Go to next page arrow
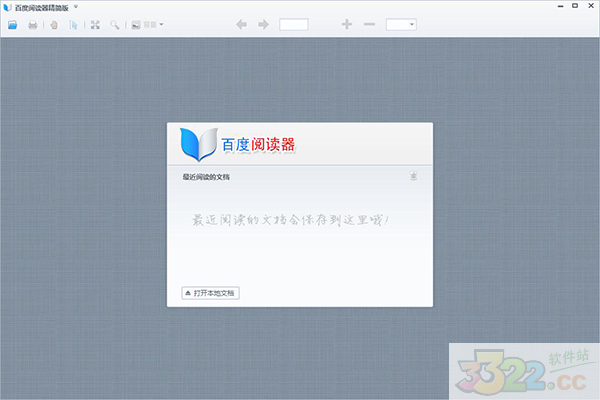This screenshot has width=600, height=400. pyautogui.click(x=263, y=24)
